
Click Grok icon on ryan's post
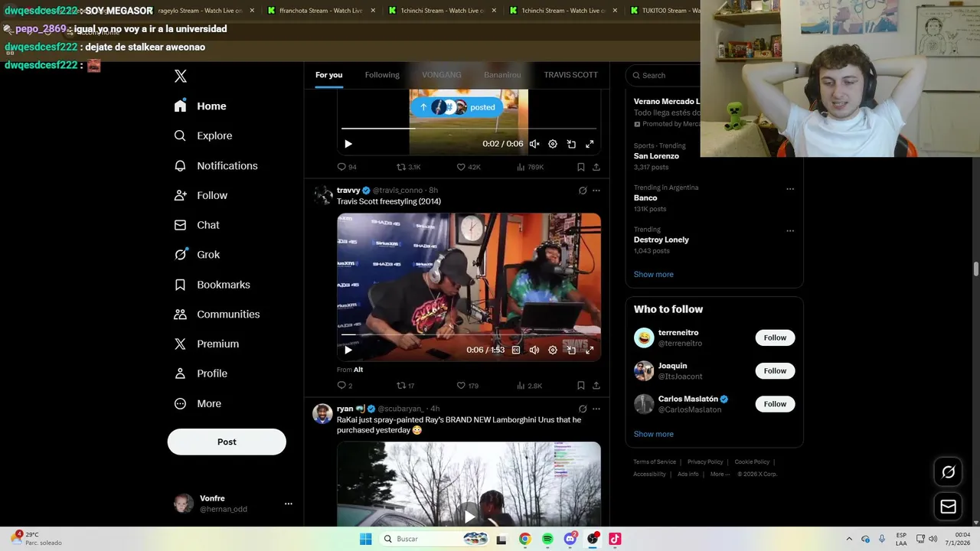point(583,409)
